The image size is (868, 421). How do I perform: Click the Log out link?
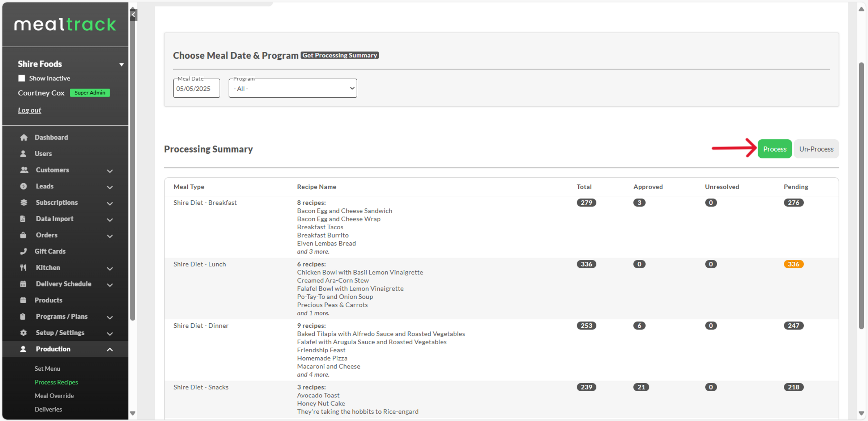(30, 110)
